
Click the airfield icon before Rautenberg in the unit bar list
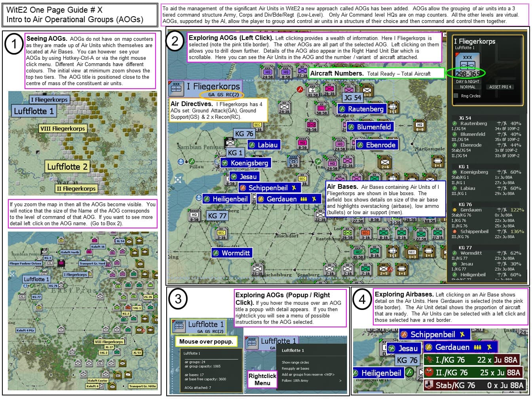click(454, 123)
